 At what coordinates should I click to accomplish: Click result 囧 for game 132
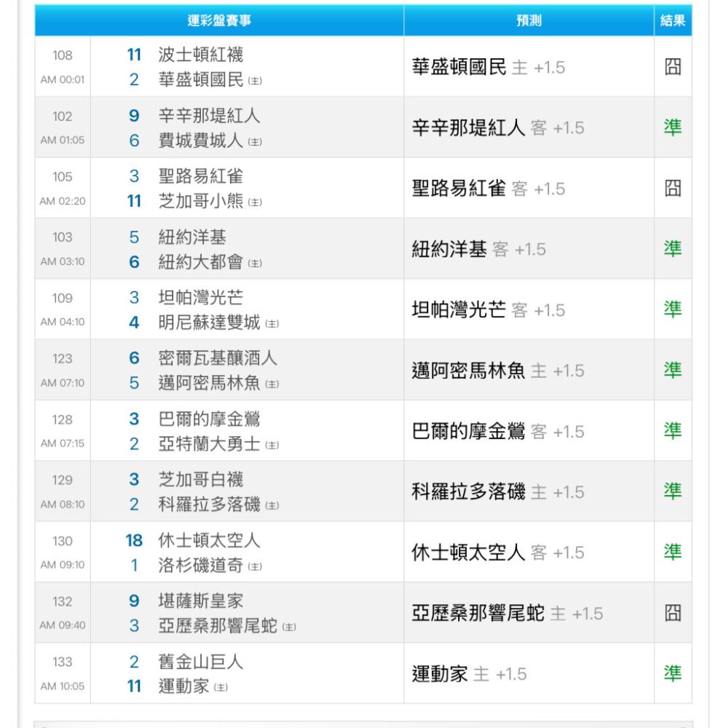click(673, 613)
